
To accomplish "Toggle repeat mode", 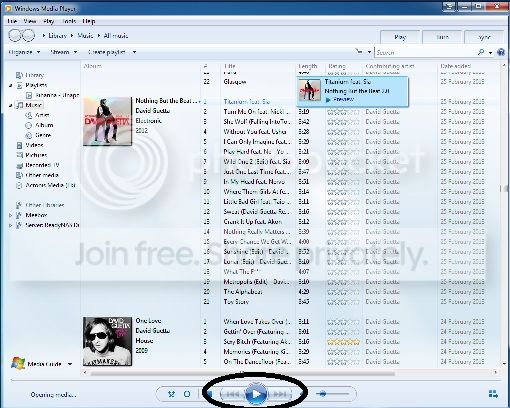I will click(187, 394).
